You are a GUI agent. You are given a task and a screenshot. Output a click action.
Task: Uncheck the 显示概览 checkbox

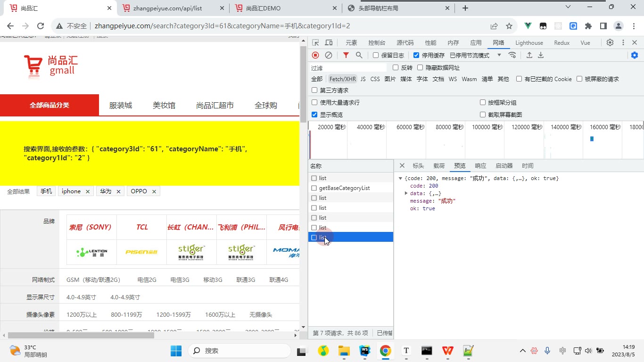pos(314,115)
